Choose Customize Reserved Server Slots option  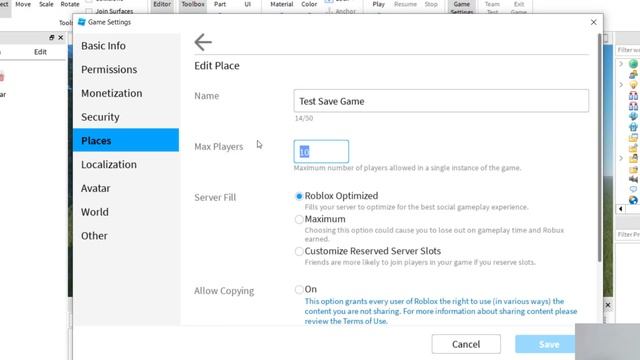(x=299, y=251)
